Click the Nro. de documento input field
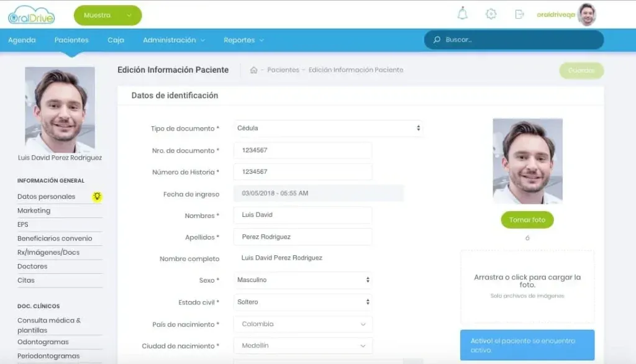 pos(302,150)
